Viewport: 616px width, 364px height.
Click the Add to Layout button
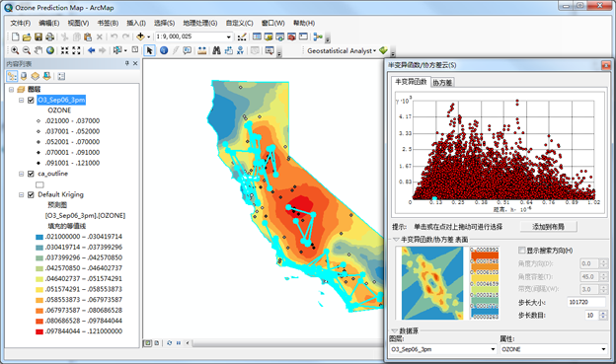tap(549, 227)
